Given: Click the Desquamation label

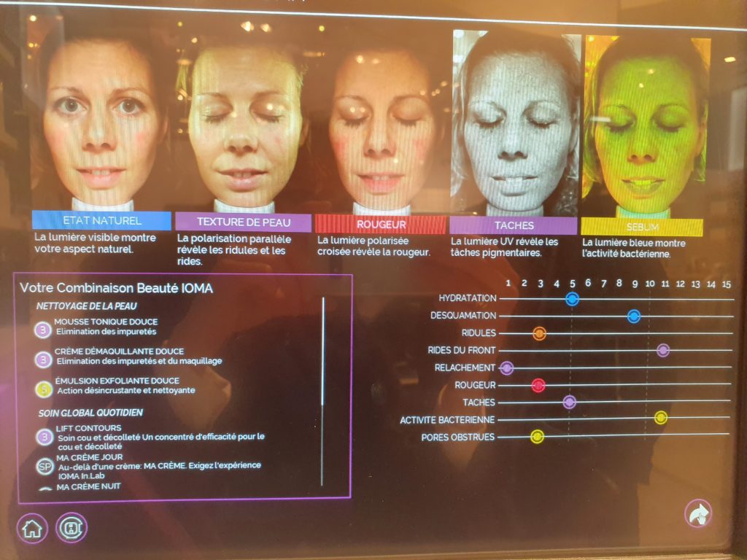Looking at the screenshot, I should (463, 315).
